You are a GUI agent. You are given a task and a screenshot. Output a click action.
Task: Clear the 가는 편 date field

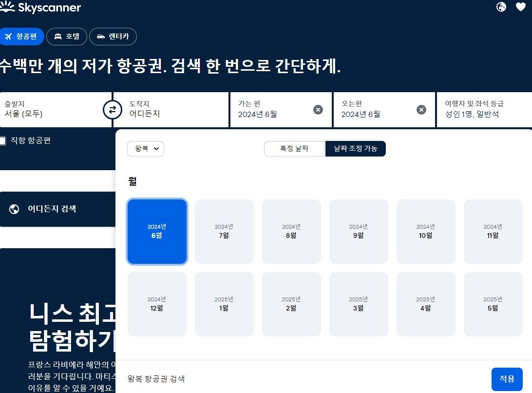[318, 110]
